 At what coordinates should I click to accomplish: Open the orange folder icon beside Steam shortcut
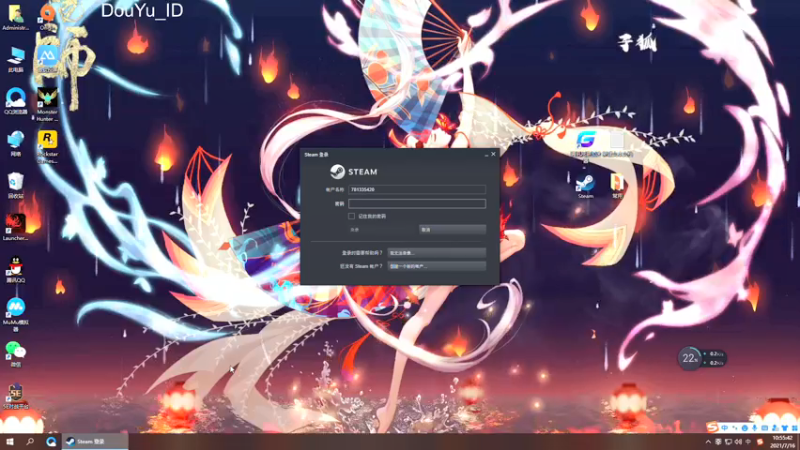pos(617,186)
